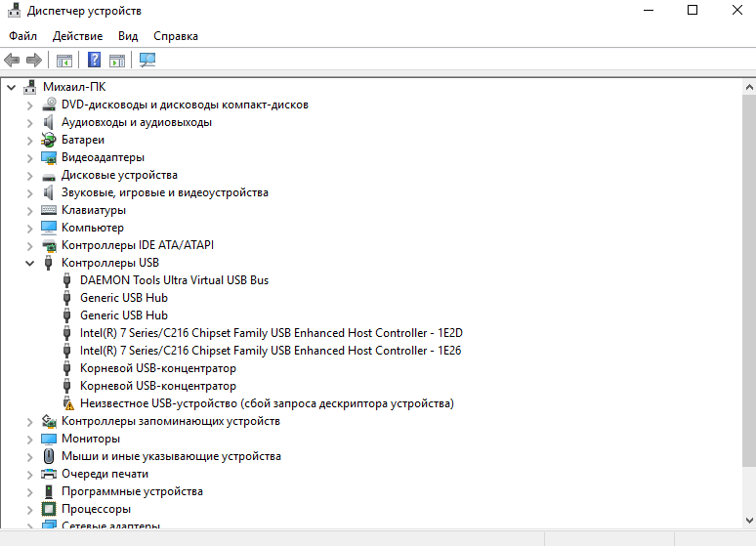Click the Контроллеры USB plug icon

[x=48, y=263]
